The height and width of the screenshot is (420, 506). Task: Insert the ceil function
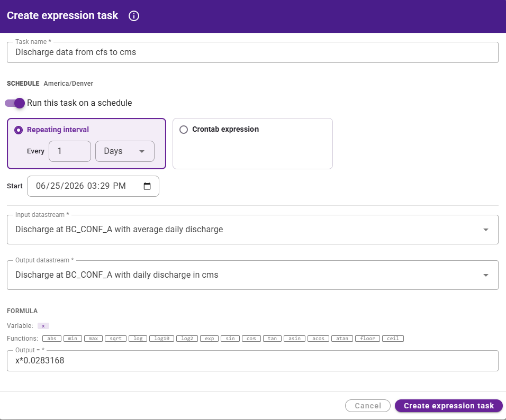pyautogui.click(x=393, y=339)
